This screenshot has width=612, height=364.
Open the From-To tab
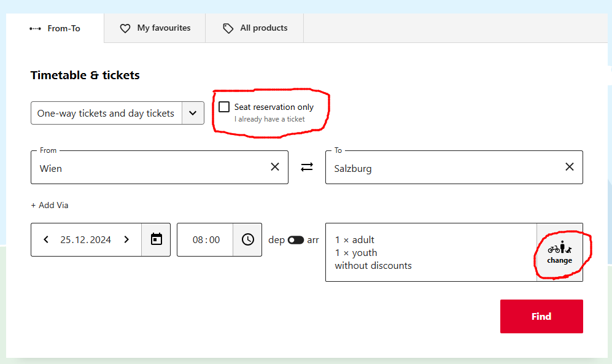coord(55,28)
